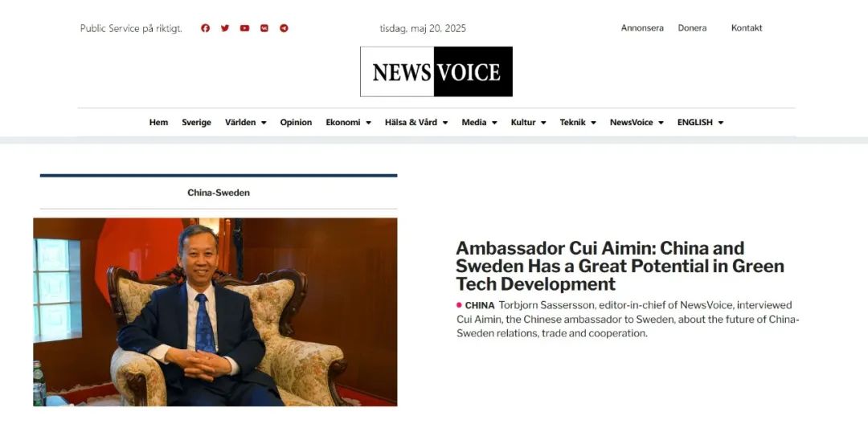Viewport: 868px width, 436px height.
Task: Expand the Hälsa & Vård dropdown
Action: pos(416,122)
